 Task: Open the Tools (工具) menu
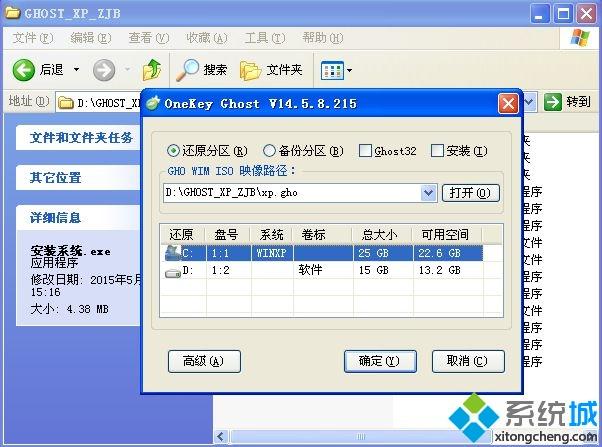(x=265, y=38)
